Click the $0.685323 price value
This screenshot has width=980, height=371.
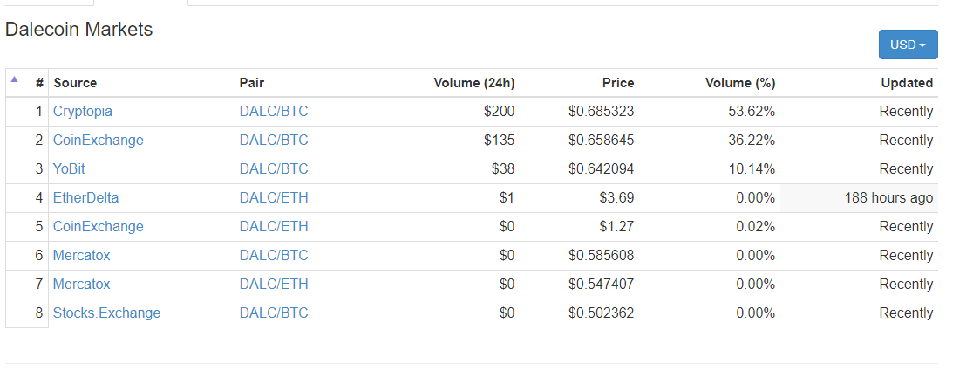pyautogui.click(x=602, y=112)
